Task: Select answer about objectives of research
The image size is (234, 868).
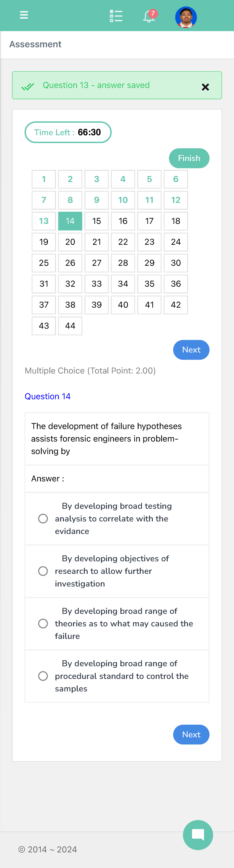Action: pos(43,571)
